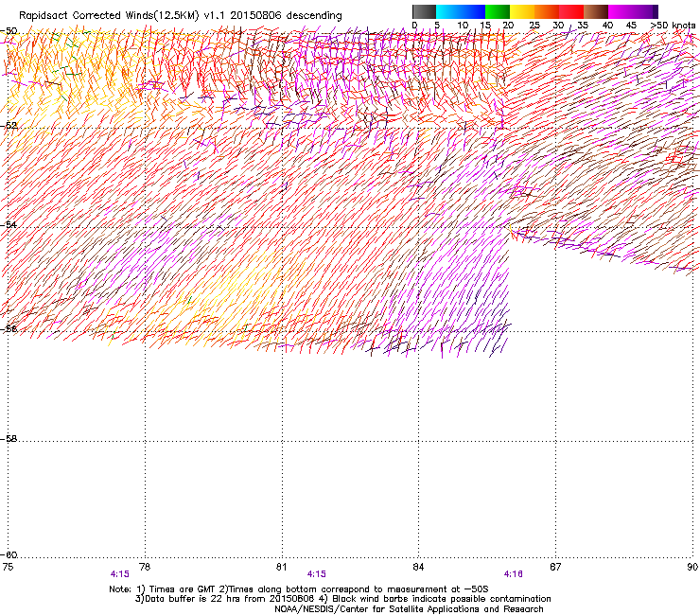Screen dimensions: 700x615
Task: Click the 75 longitude axis label
Action: tap(8, 567)
